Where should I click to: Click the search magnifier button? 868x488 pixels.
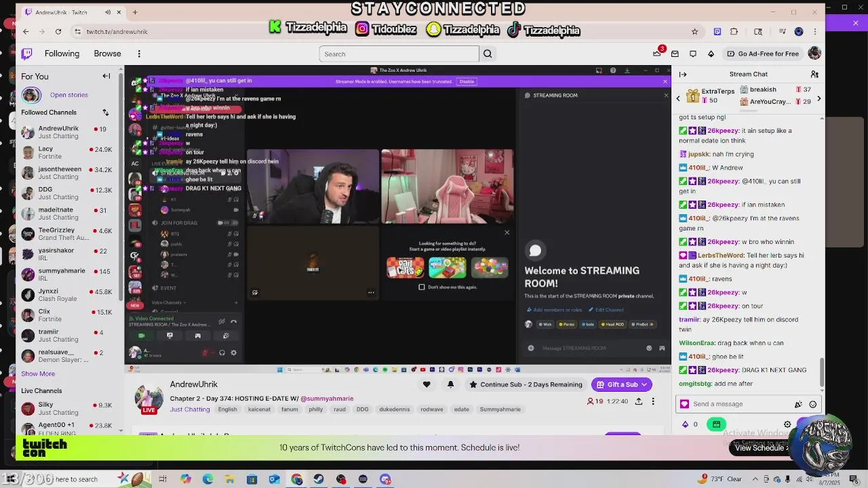coord(488,54)
